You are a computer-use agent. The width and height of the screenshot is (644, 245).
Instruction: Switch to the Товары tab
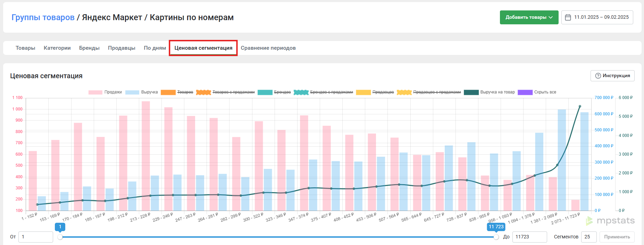25,48
